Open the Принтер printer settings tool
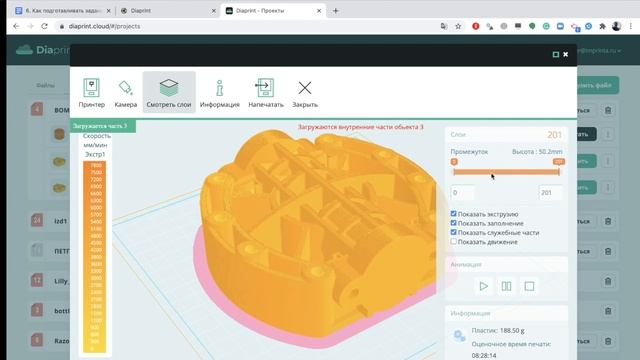Image resolution: width=640 pixels, height=360 pixels. (91, 93)
